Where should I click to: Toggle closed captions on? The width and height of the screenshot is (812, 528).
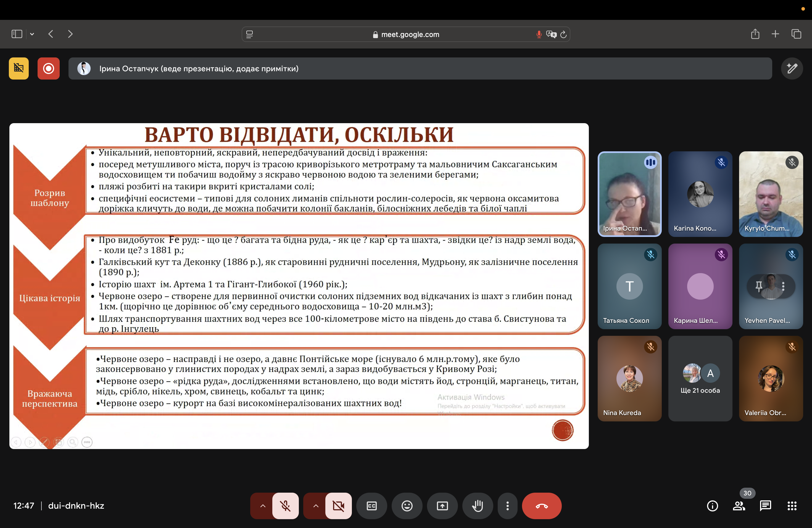[x=371, y=505]
